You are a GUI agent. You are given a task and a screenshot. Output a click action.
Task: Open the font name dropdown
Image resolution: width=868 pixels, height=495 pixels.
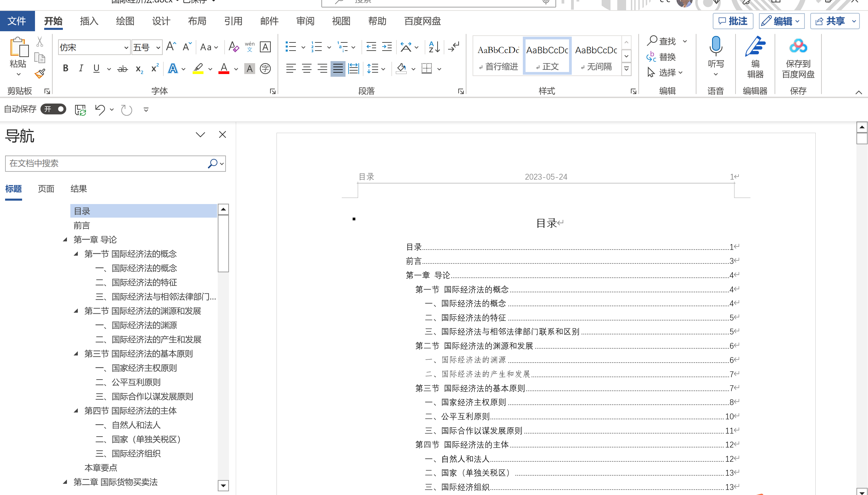point(126,48)
